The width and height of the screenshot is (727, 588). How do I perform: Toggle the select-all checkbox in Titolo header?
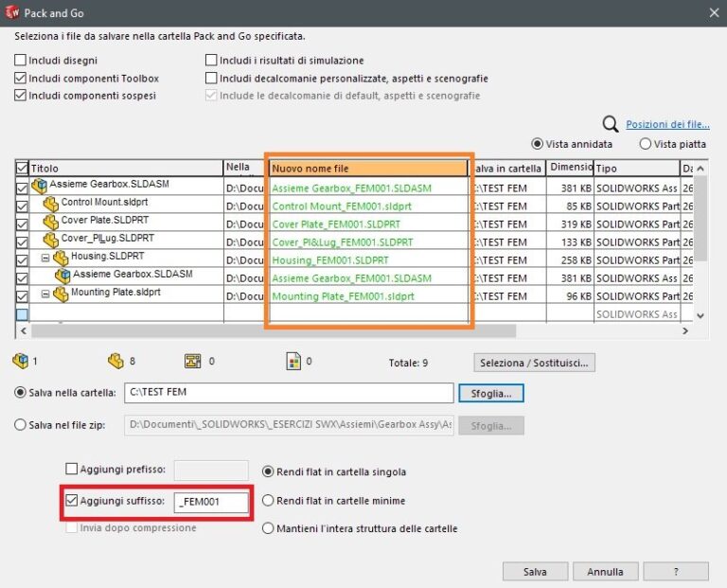point(22,168)
